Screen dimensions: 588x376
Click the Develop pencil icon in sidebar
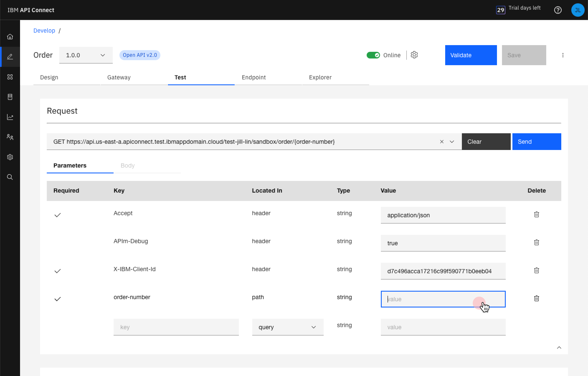tap(10, 57)
